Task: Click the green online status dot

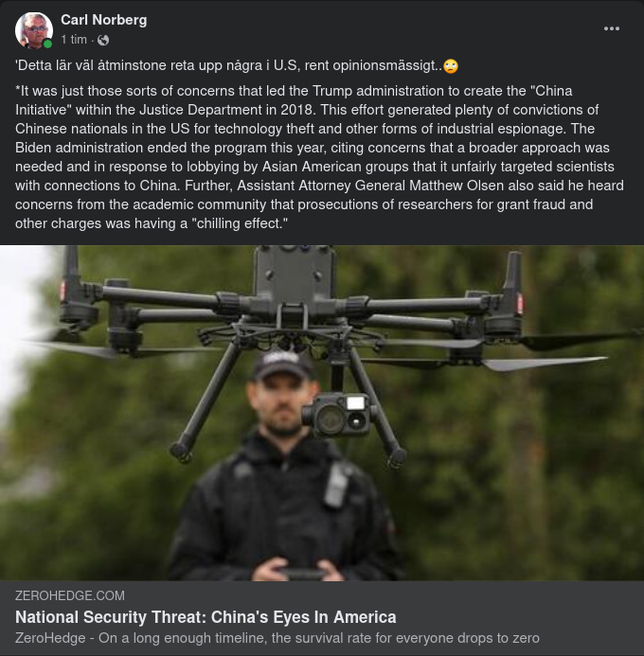Action: click(47, 44)
